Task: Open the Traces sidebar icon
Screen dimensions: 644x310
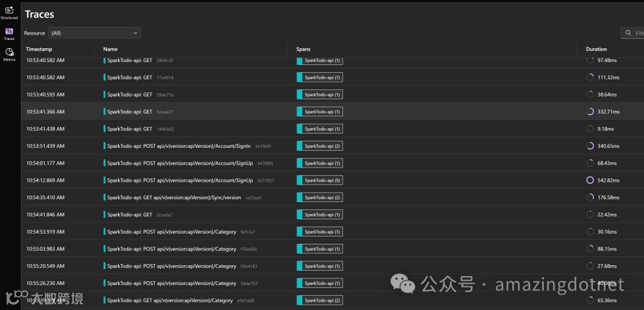Action: click(x=9, y=34)
